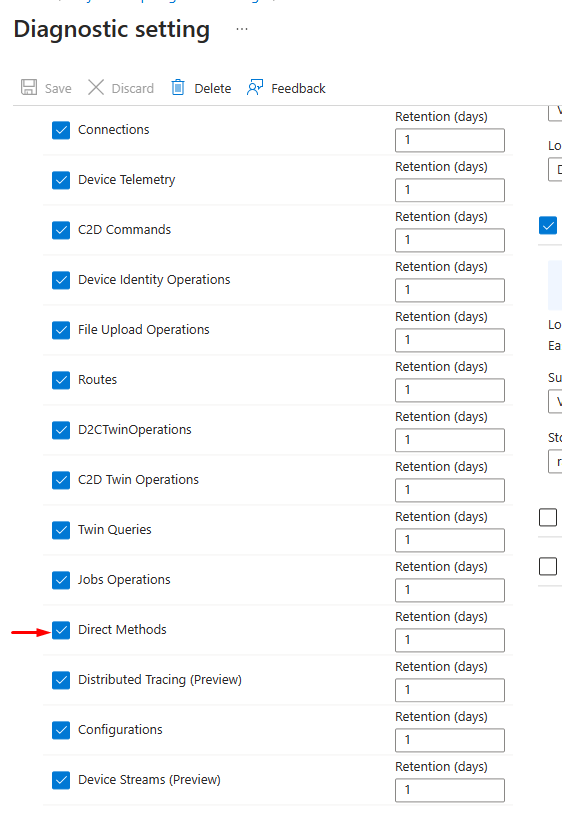Uncheck the Direct Methods checkbox

point(61,630)
